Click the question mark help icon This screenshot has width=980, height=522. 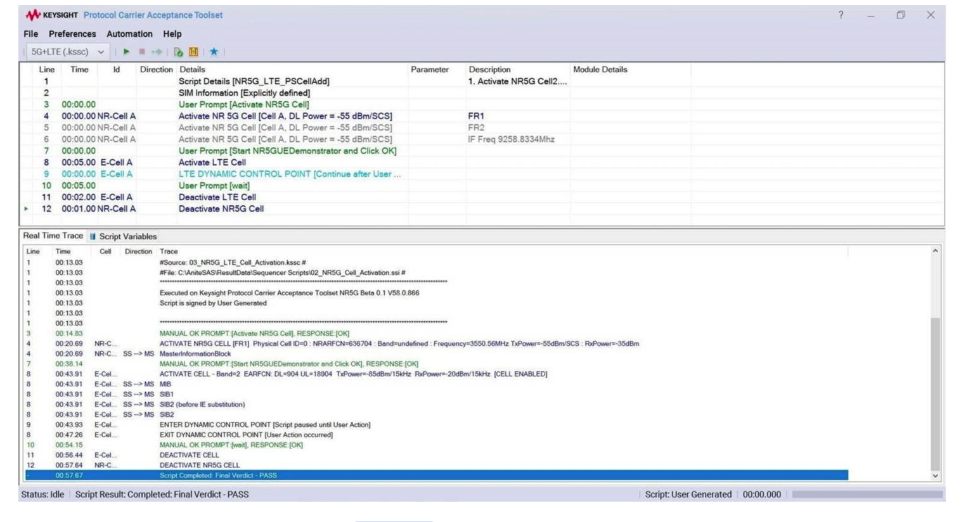(841, 15)
